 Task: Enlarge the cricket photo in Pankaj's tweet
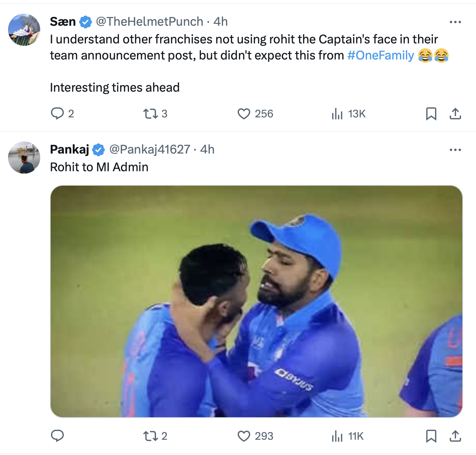tap(256, 301)
